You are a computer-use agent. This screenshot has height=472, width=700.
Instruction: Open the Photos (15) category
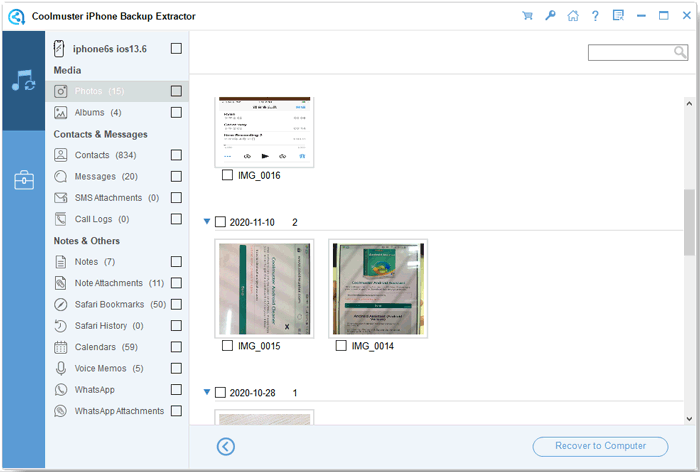pyautogui.click(x=99, y=91)
